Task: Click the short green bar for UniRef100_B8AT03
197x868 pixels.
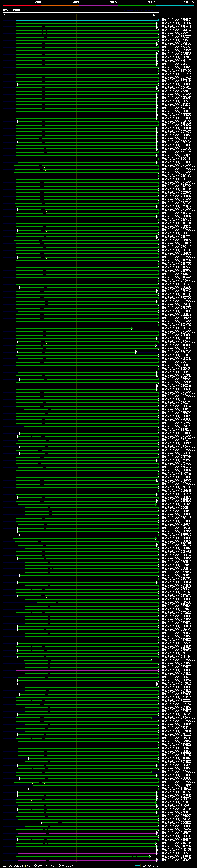Action: pyautogui.click(x=77, y=352)
